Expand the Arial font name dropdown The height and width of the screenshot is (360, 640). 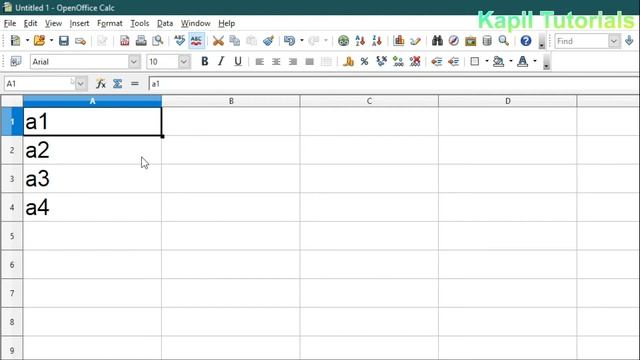(x=134, y=62)
